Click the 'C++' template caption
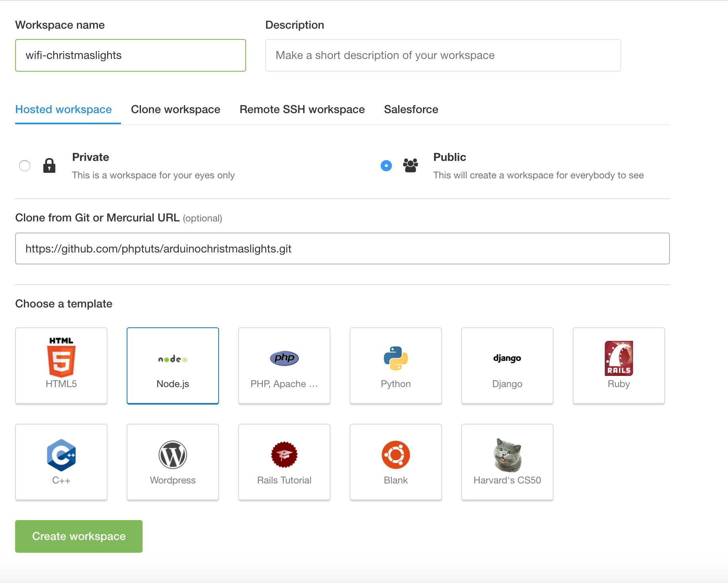This screenshot has width=728, height=583. pos(61,480)
